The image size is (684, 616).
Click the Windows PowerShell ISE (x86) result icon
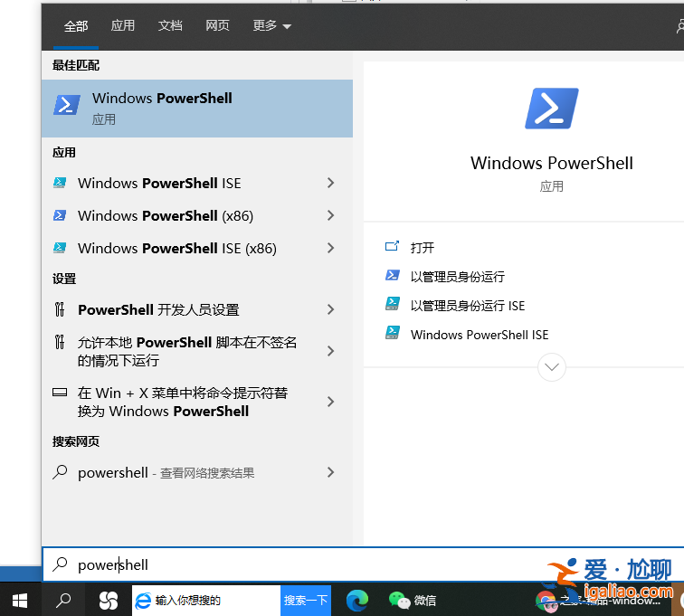(x=60, y=248)
